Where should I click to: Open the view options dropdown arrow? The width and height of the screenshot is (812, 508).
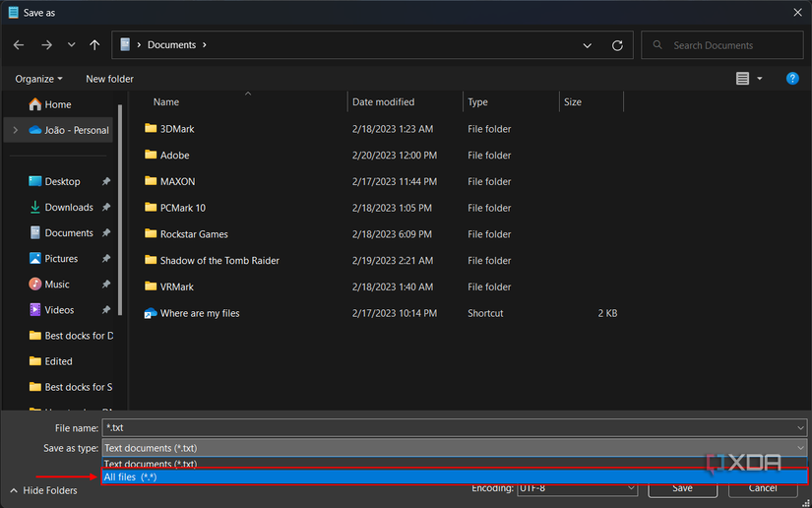760,79
